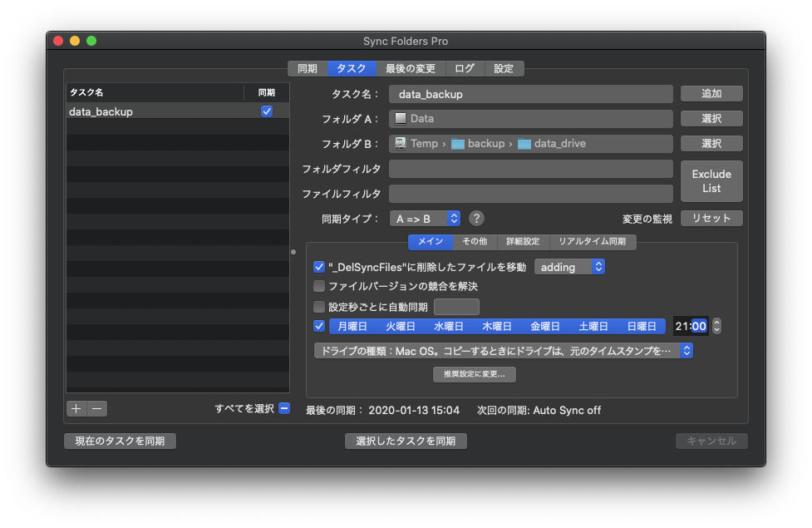Toggle 土曜日 in the schedule

tap(593, 327)
